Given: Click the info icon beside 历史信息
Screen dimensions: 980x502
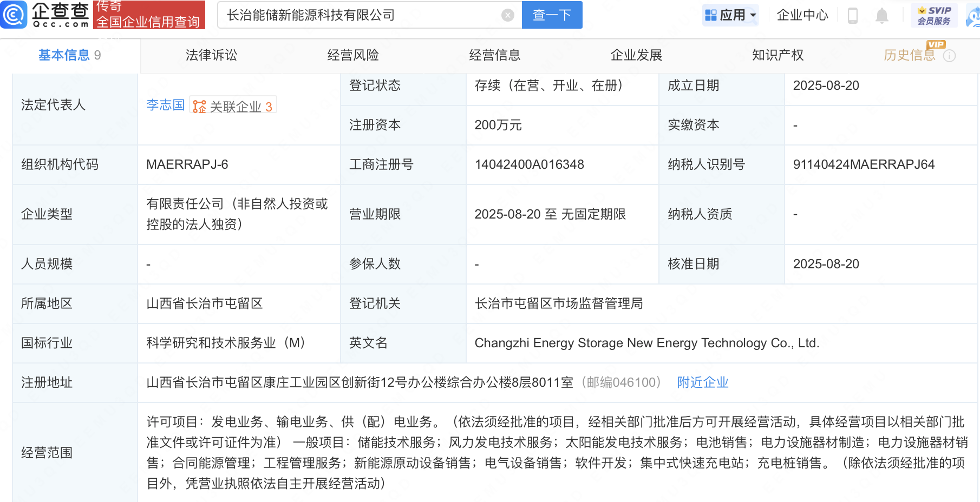Looking at the screenshot, I should tap(950, 56).
